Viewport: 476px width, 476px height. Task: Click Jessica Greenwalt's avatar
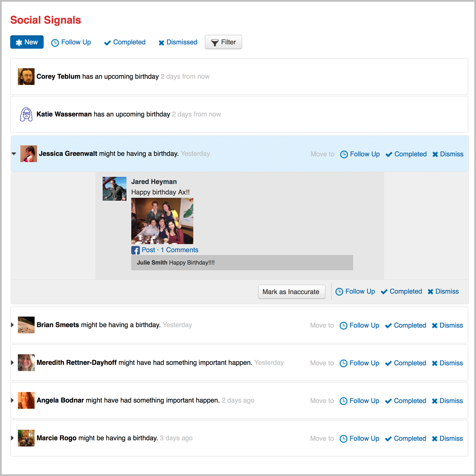click(29, 154)
